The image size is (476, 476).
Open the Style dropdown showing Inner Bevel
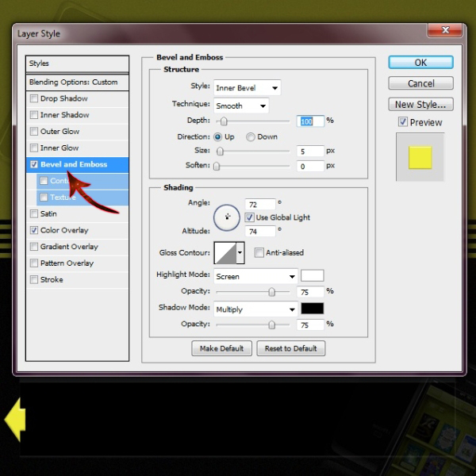(247, 88)
